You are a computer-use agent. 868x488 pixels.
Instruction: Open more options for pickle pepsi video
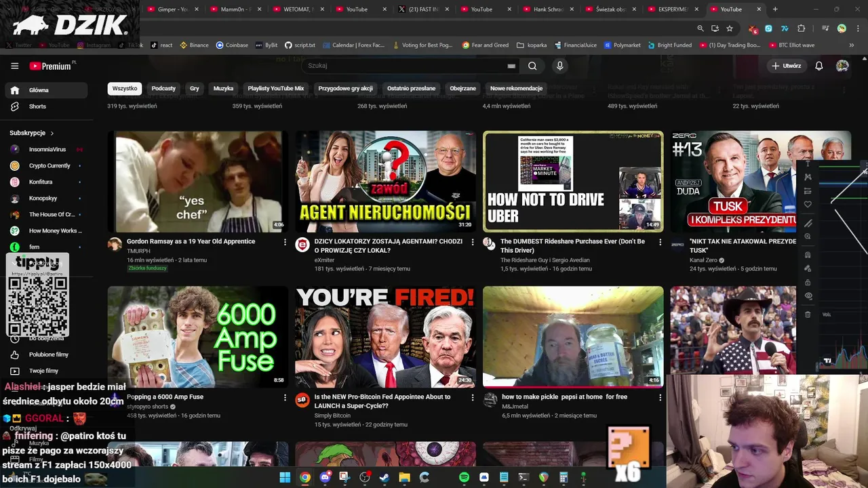point(660,398)
